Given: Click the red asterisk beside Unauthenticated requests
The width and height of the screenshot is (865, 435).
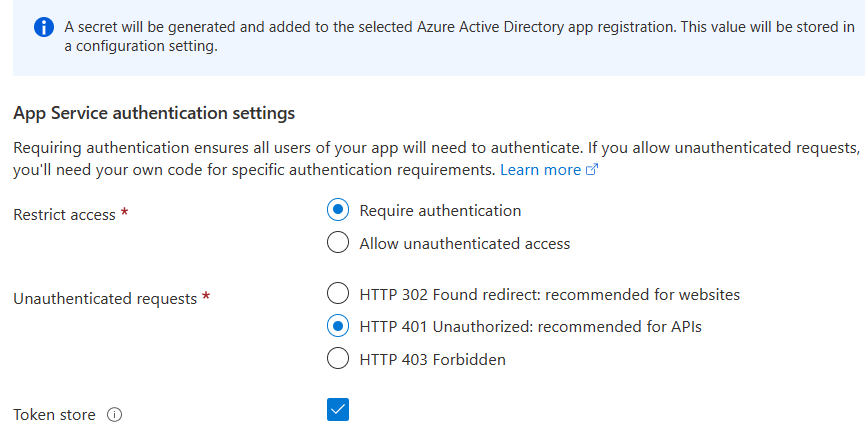Looking at the screenshot, I should [205, 297].
